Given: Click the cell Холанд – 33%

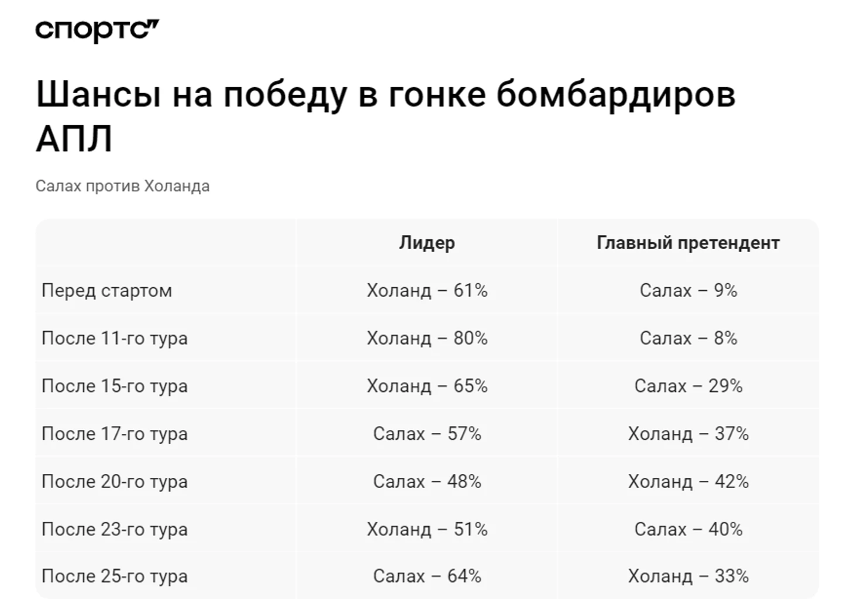Looking at the screenshot, I should pyautogui.click(x=688, y=576).
